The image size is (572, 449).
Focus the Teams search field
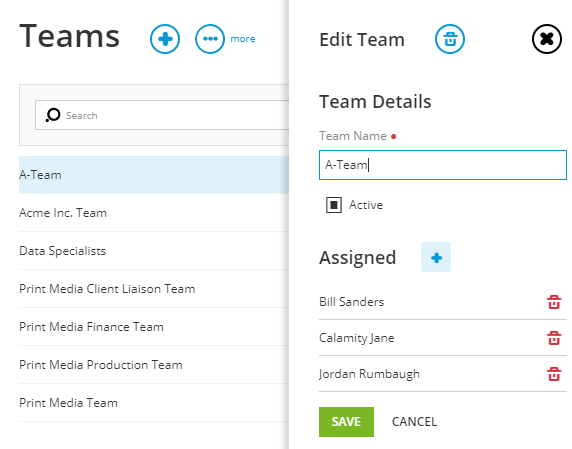point(162,115)
